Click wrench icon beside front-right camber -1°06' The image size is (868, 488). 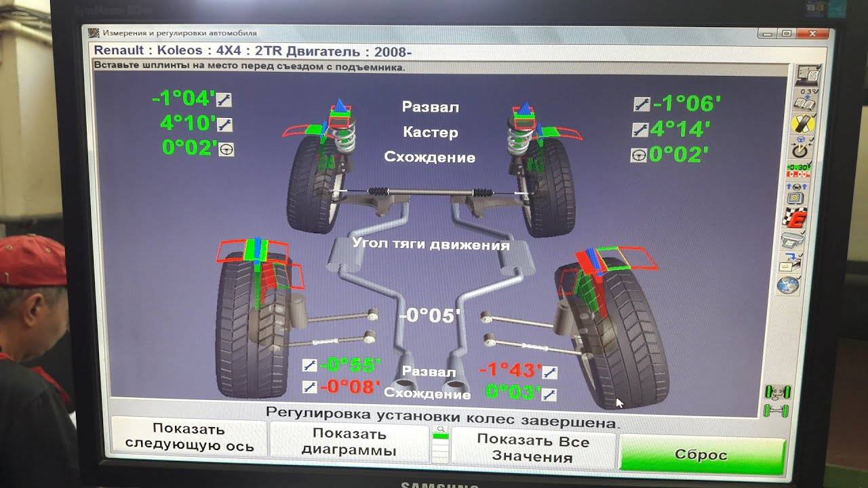point(642,104)
